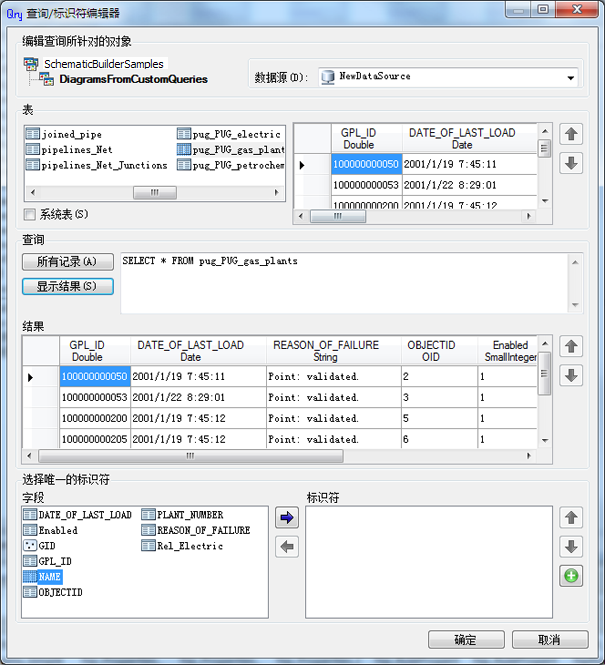Image resolution: width=605 pixels, height=665 pixels.
Task: Click up arrow beside the results grid
Action: pyautogui.click(x=571, y=347)
